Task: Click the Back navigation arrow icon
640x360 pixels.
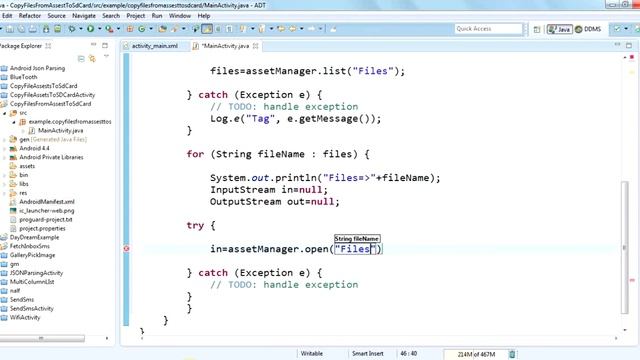Action: [293, 29]
